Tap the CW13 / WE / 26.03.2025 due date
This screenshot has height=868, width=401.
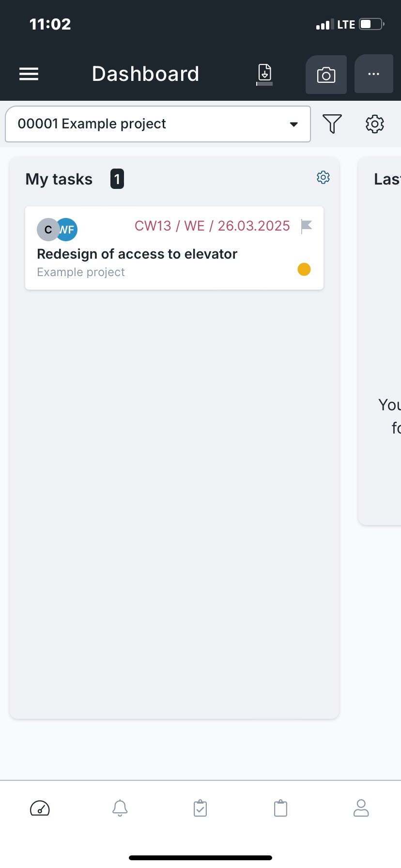click(x=212, y=226)
